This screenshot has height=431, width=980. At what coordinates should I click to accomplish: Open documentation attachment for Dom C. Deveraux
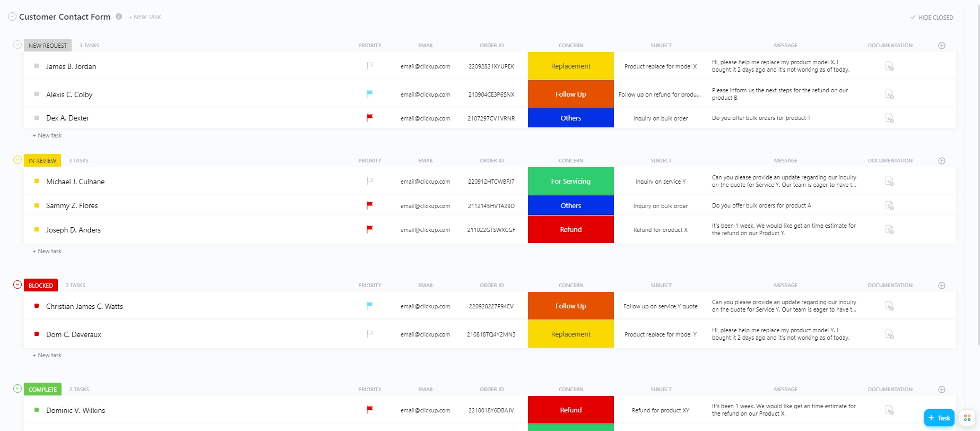point(890,334)
